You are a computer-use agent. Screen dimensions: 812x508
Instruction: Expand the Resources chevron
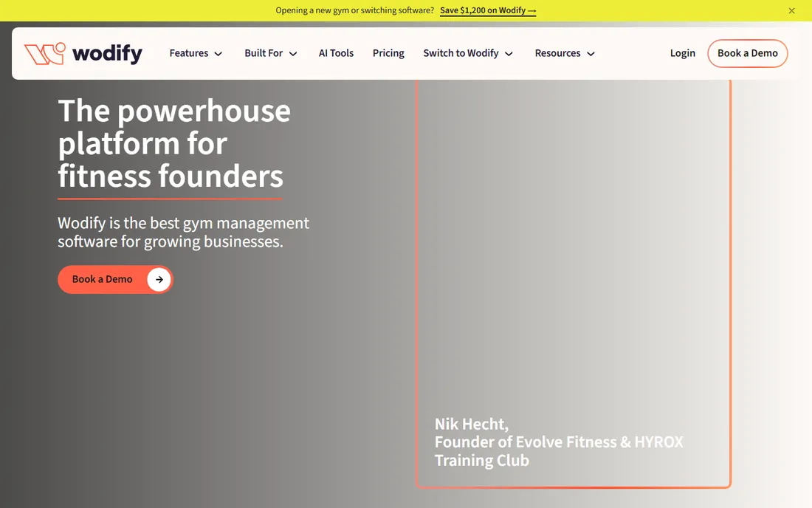tap(591, 54)
